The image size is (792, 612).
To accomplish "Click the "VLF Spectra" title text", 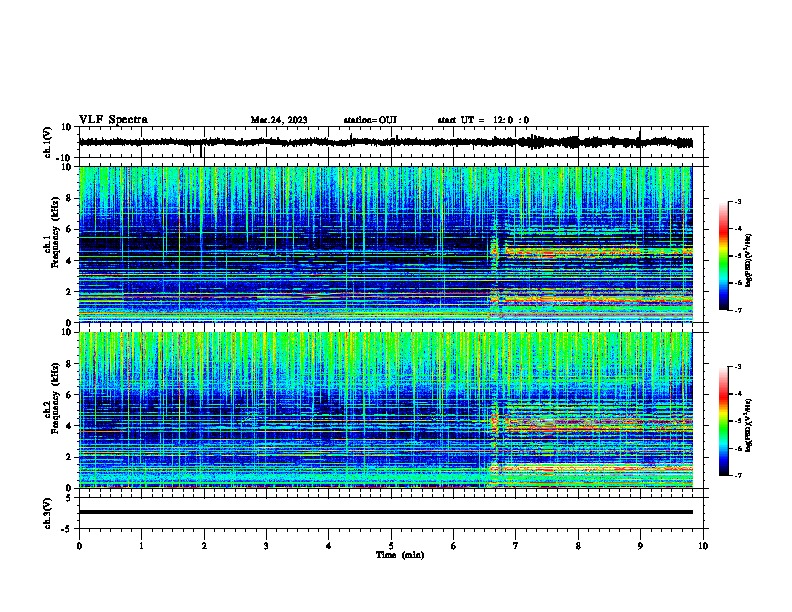I will 113,120.
